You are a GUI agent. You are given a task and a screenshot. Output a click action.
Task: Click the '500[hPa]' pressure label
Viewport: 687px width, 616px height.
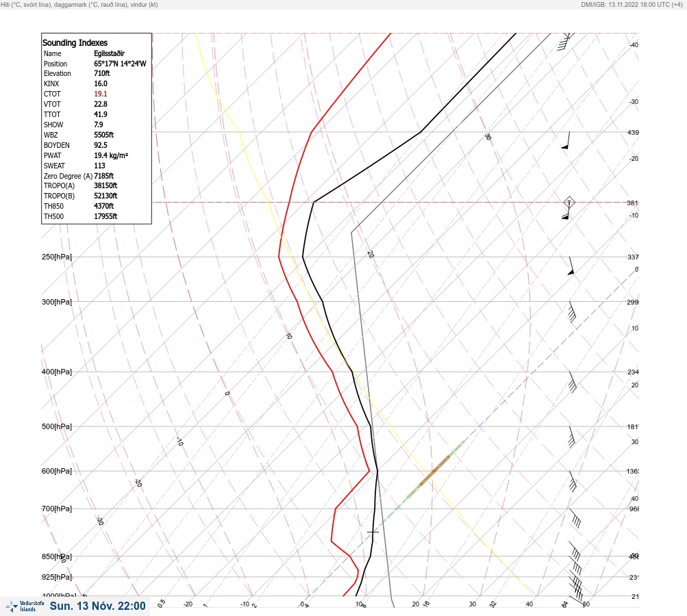pyautogui.click(x=57, y=426)
